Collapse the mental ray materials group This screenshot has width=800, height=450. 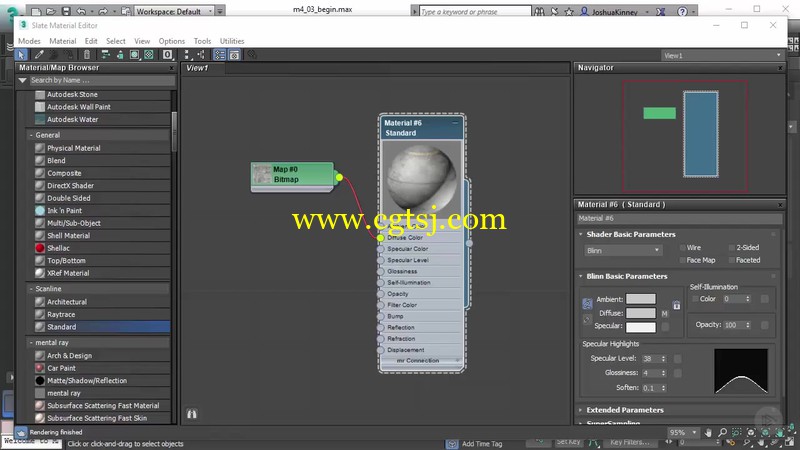(31, 343)
